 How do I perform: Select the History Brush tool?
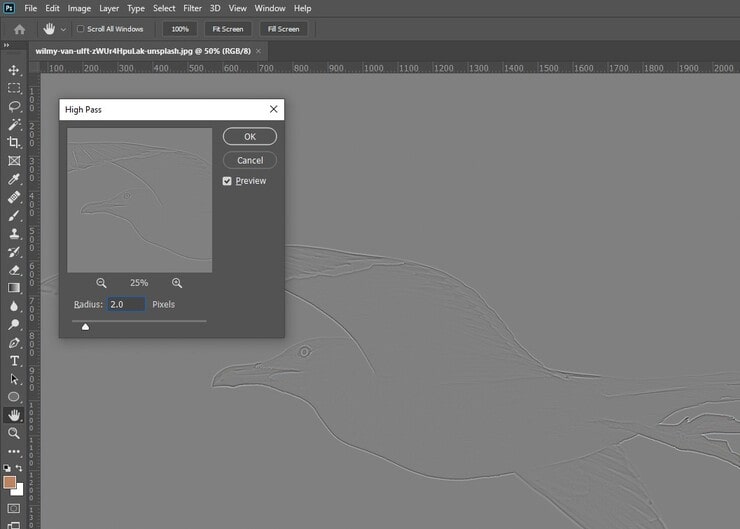pyautogui.click(x=14, y=252)
